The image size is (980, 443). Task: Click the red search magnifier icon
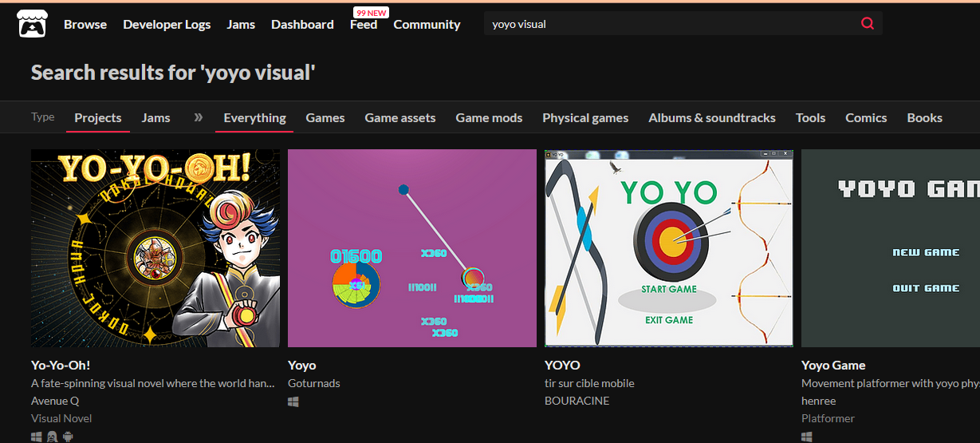pyautogui.click(x=868, y=24)
